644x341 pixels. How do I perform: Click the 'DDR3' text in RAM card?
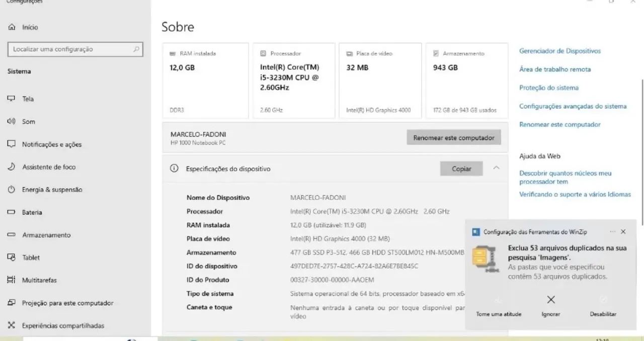(x=177, y=110)
